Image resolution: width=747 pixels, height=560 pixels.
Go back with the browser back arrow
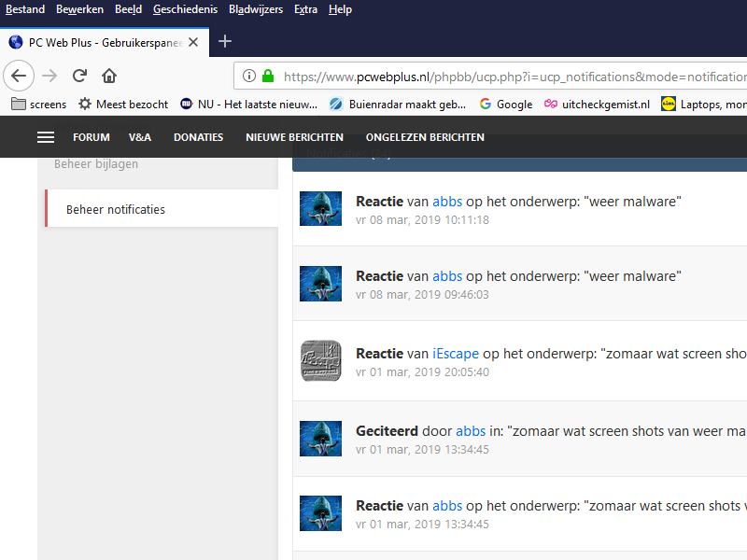(19, 76)
